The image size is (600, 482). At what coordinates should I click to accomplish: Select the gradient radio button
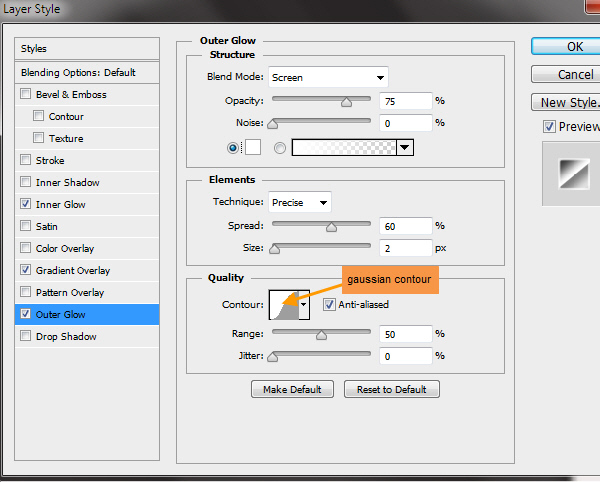pyautogui.click(x=280, y=147)
